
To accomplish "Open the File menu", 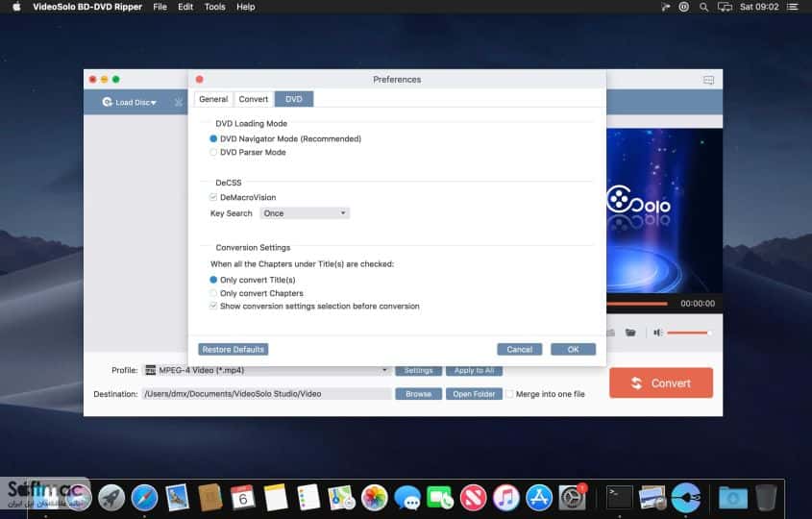I will [x=160, y=7].
